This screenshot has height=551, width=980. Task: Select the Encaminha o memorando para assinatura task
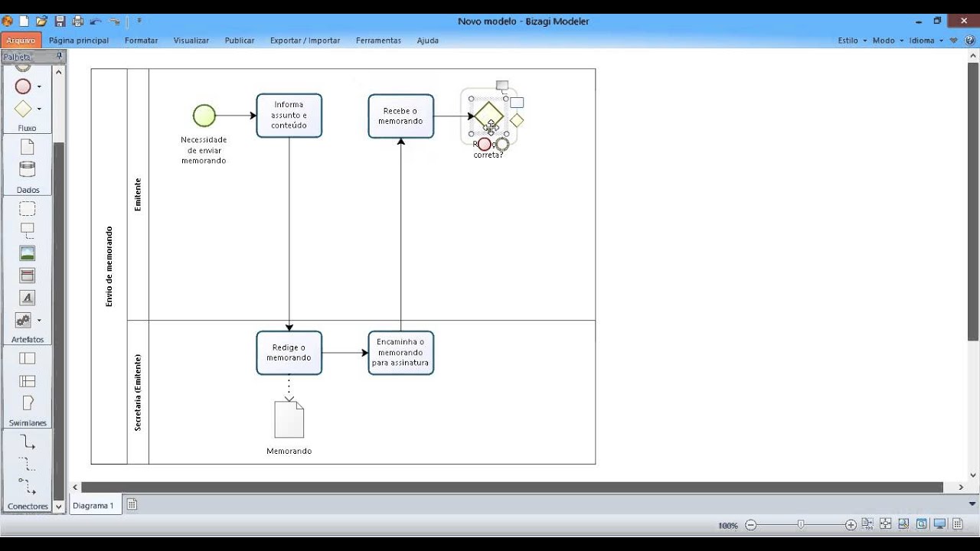pos(400,353)
